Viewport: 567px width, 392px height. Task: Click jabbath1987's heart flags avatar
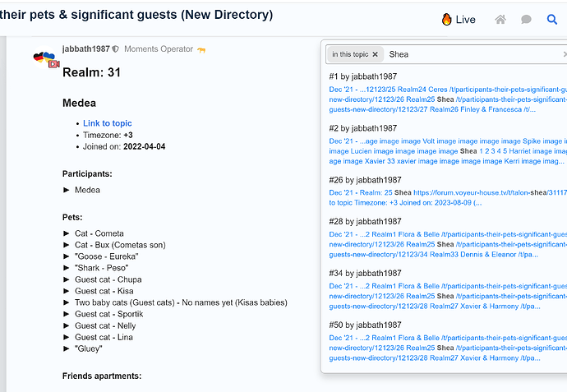(44, 58)
